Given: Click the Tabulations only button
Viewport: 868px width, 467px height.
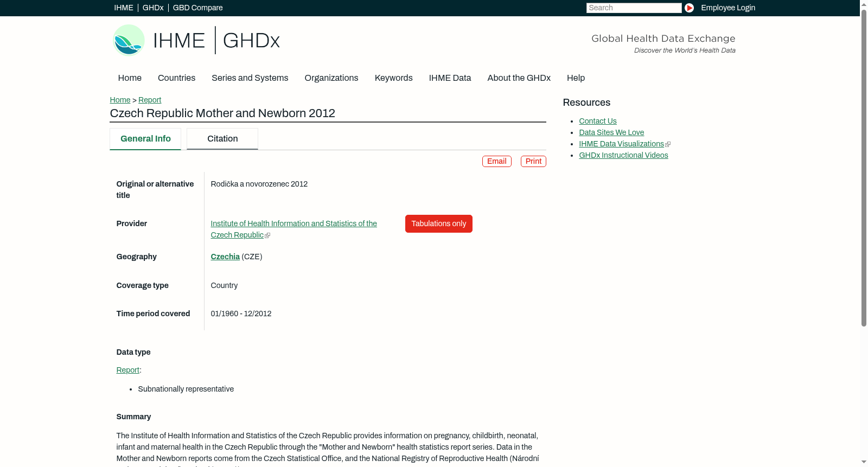Looking at the screenshot, I should tap(439, 223).
